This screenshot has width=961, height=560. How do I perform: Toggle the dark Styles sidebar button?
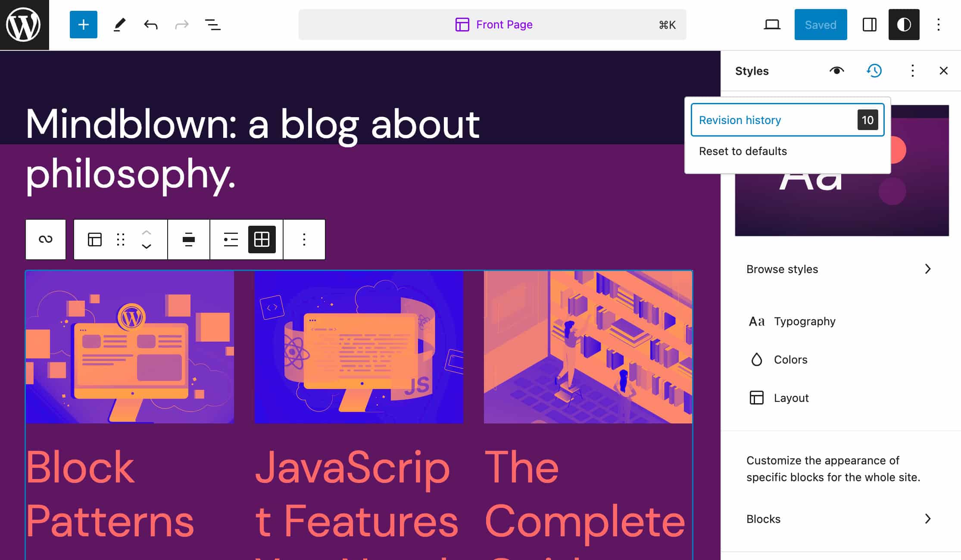pos(904,25)
